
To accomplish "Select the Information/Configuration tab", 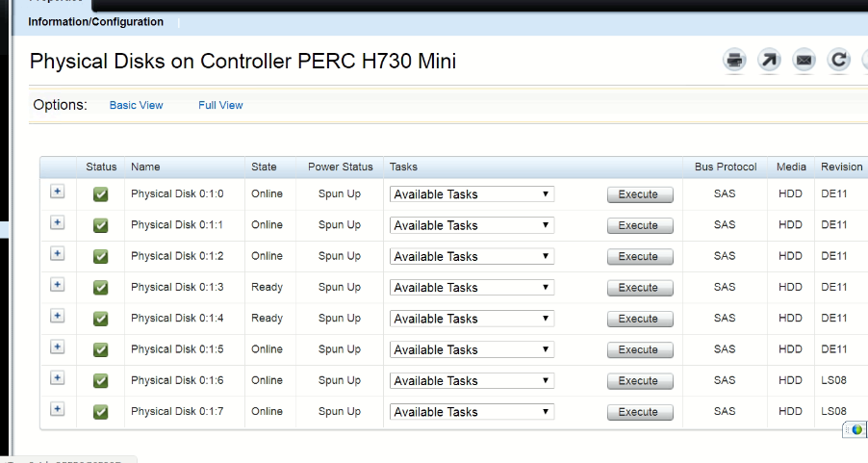I will point(95,22).
